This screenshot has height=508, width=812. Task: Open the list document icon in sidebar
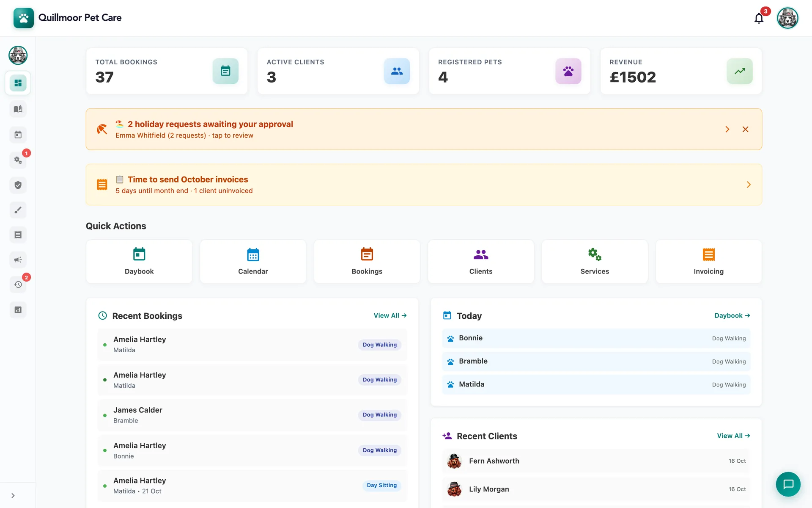point(18,235)
